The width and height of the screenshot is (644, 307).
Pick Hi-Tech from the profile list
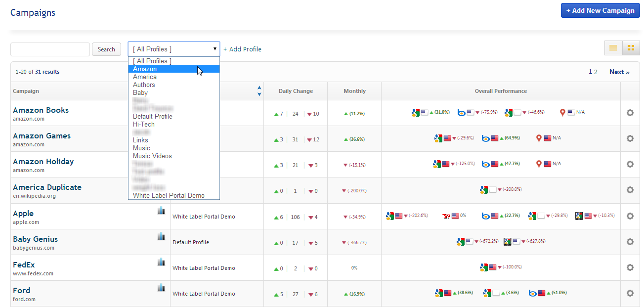[x=144, y=125]
